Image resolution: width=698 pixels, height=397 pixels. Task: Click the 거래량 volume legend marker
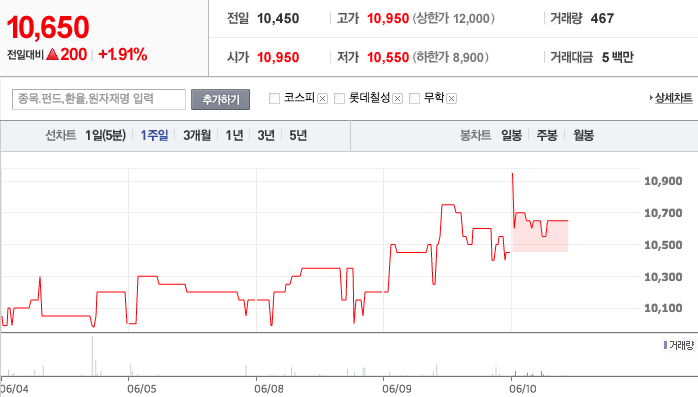[x=665, y=345]
